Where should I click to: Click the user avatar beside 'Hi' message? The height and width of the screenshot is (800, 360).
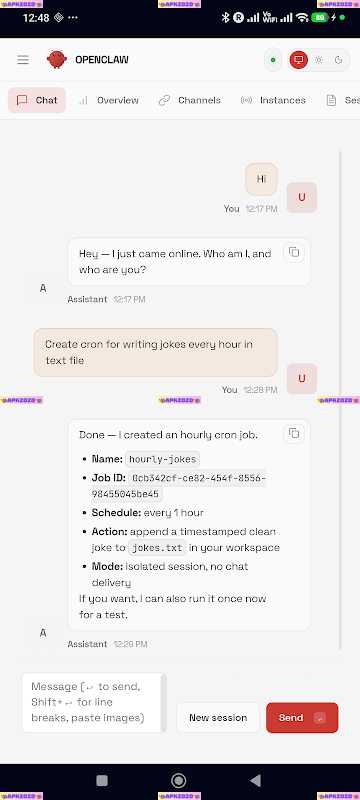coord(302,197)
